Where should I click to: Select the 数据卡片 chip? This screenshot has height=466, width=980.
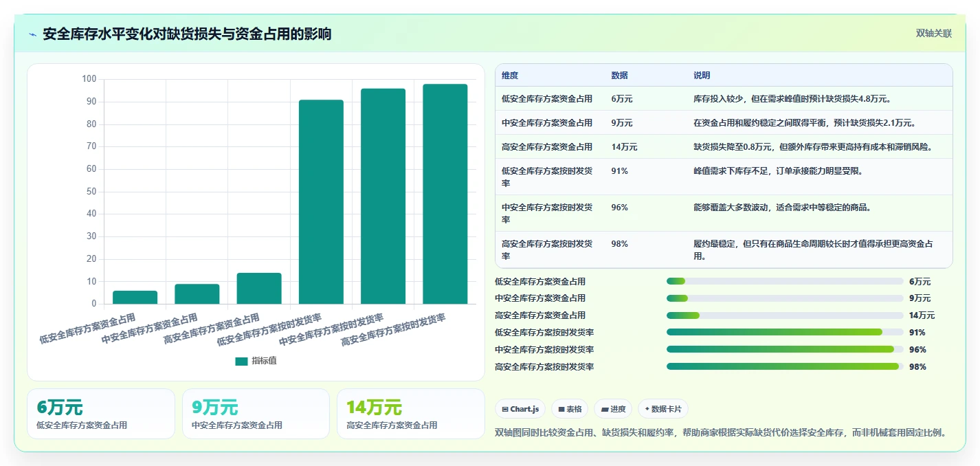[662, 409]
